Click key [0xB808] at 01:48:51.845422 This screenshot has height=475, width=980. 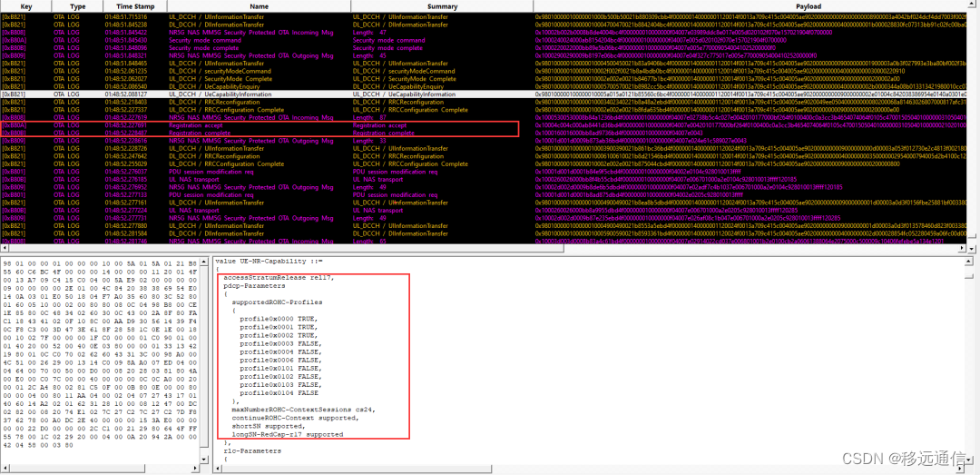click(15, 32)
